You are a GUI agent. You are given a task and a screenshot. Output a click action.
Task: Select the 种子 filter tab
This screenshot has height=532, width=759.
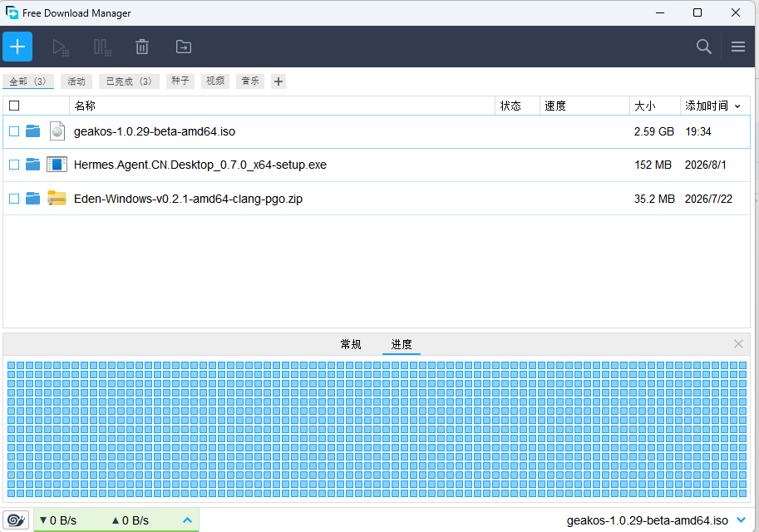180,81
